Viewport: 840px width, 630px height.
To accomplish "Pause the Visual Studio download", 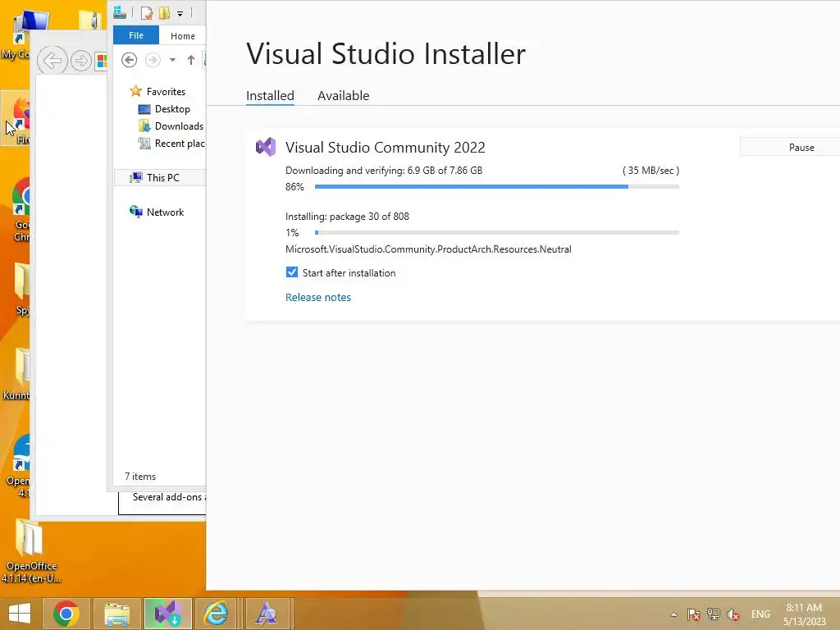I will 790,147.
